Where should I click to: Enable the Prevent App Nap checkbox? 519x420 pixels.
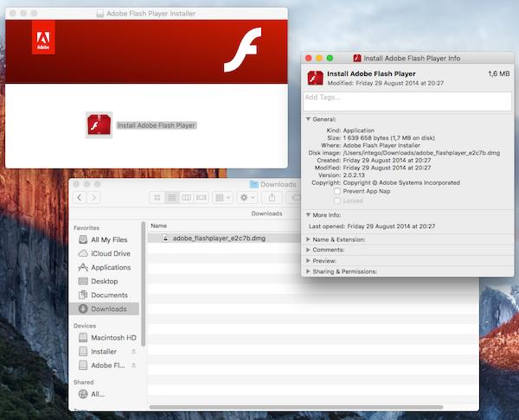(338, 191)
